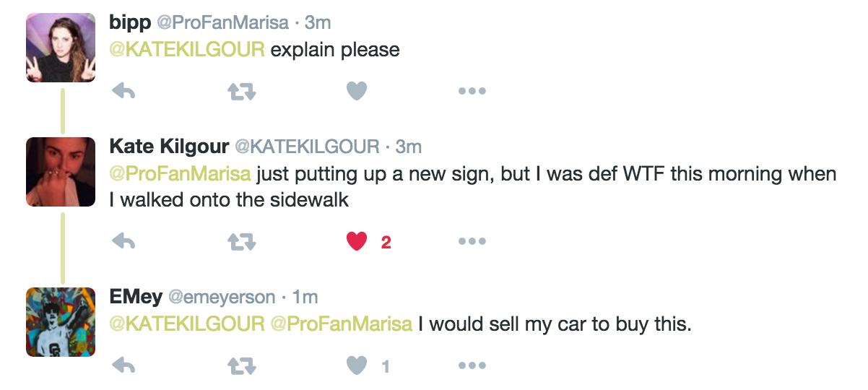
Task: Open the Kate Kilgour display name link
Action: [169, 147]
